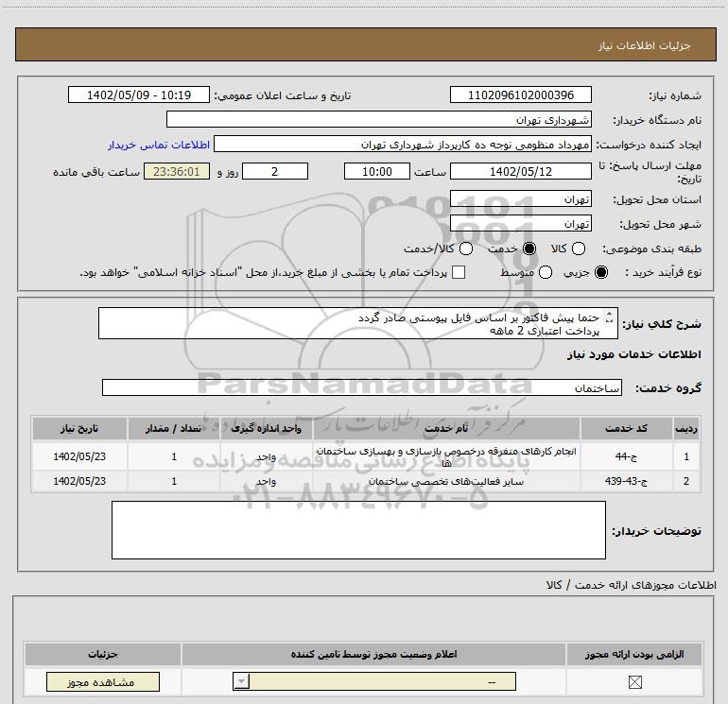
Task: Click the service group field ساختمان
Action: click(x=362, y=387)
